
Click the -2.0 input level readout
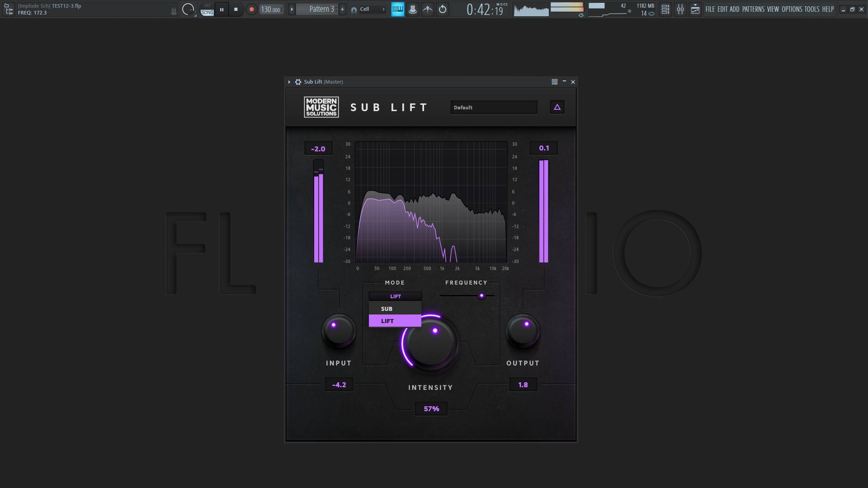tap(318, 149)
